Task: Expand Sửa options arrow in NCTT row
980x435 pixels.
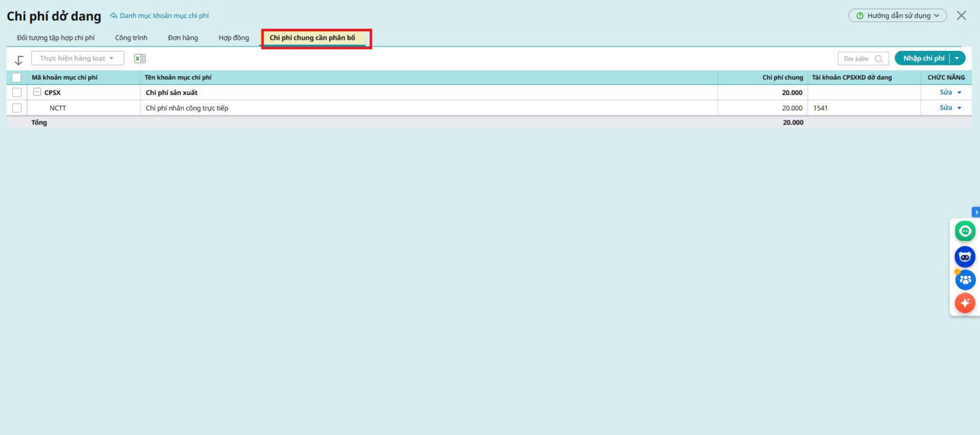Action: 959,108
